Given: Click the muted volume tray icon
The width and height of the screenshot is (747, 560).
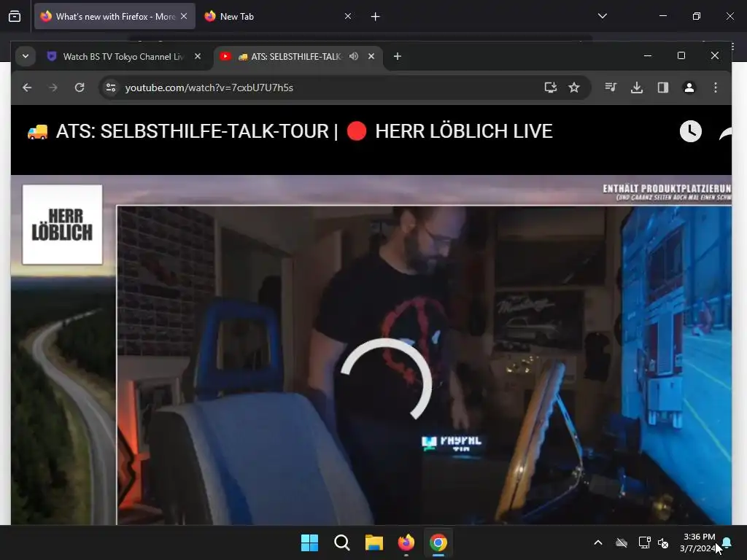Looking at the screenshot, I should [x=663, y=542].
